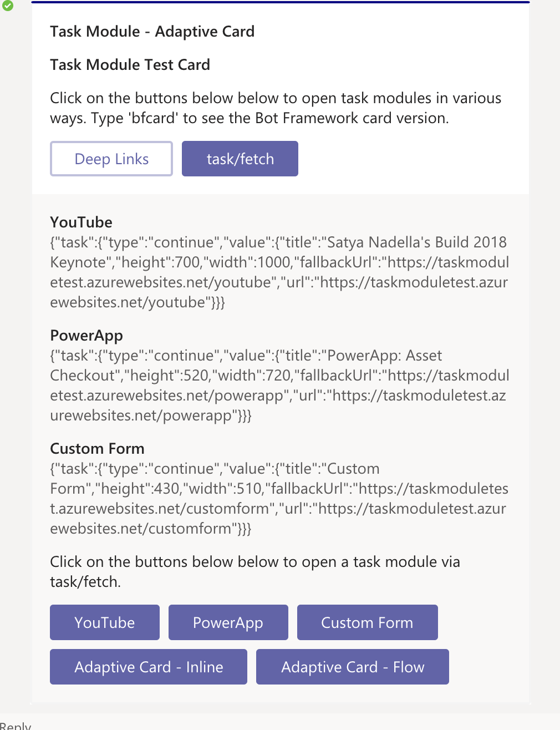
Task: Open the Deep Links task module
Action: (x=111, y=159)
